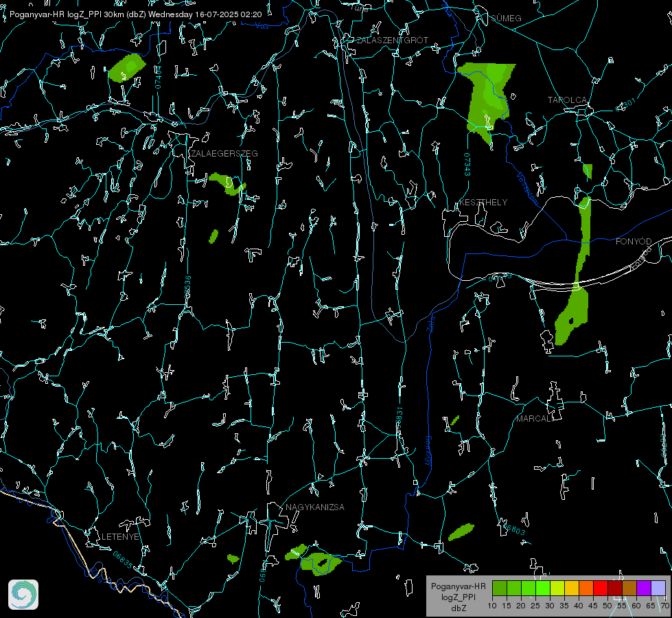Click the Somogy county border label
672x618 pixels.
(428, 451)
